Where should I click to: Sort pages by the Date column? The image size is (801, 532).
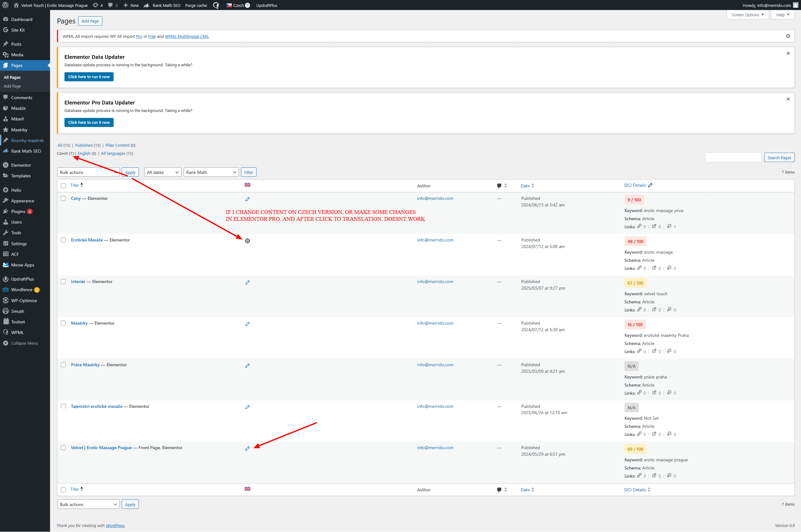pyautogui.click(x=525, y=185)
